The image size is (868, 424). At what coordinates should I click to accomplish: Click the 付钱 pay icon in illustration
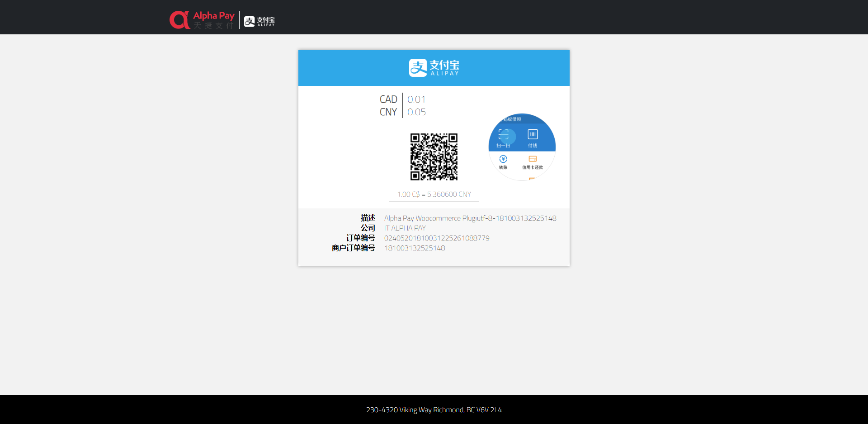click(x=533, y=134)
